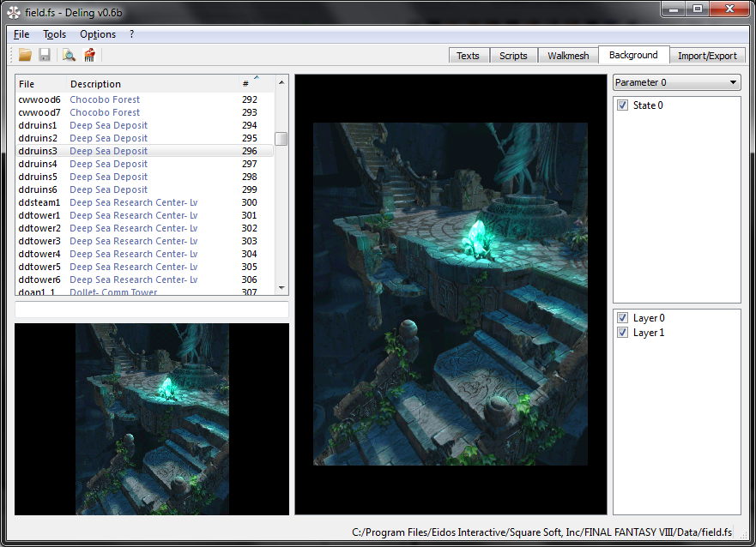Select the ddruins4 row
Viewport: 756px width, 547px height.
(145, 165)
